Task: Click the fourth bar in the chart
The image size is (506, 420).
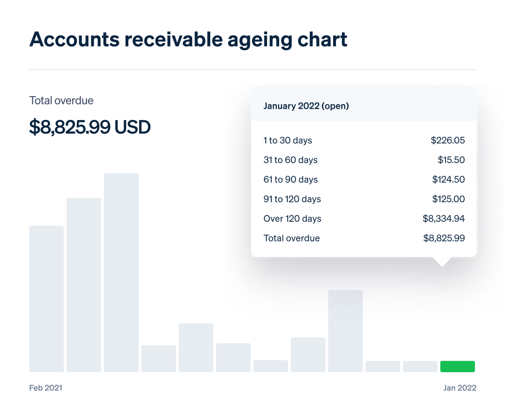Action: click(158, 359)
